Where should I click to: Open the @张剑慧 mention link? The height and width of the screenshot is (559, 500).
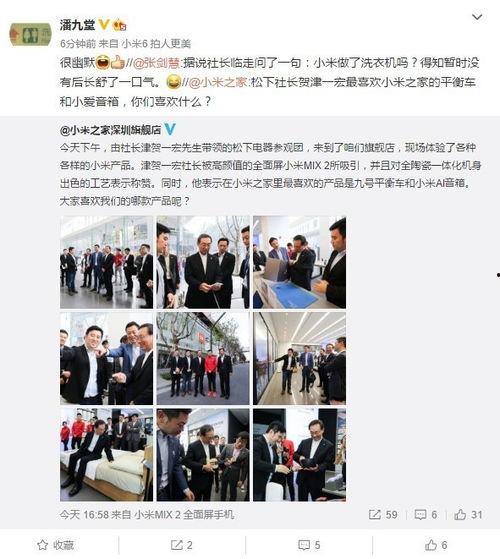click(156, 63)
